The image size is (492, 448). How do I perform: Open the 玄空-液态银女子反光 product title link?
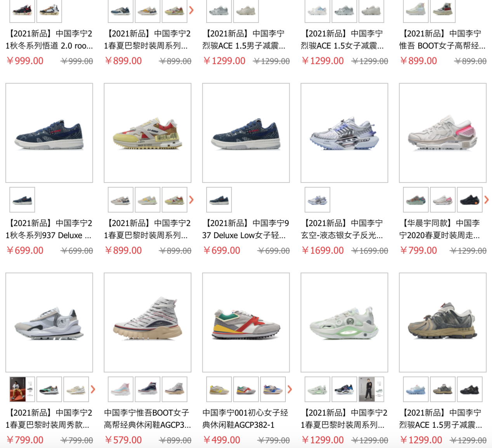344,229
